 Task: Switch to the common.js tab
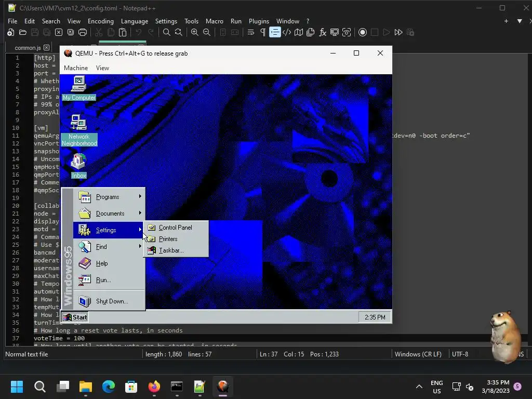point(27,48)
